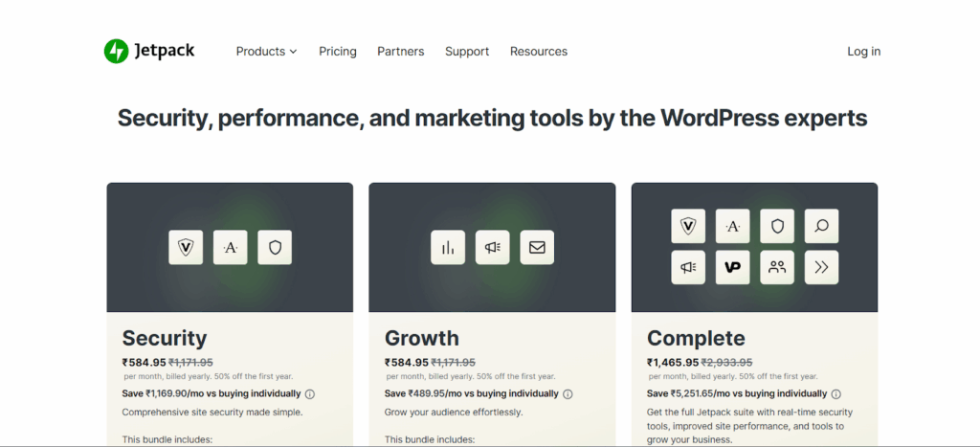Screen dimensions: 980x447
Task: Expand the Products dropdown menu
Action: pyautogui.click(x=266, y=52)
